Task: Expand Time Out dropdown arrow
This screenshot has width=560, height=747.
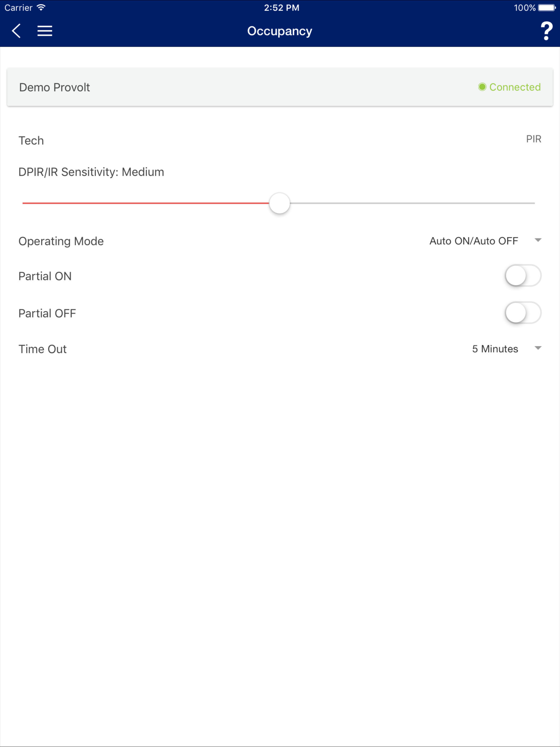Action: pyautogui.click(x=538, y=348)
